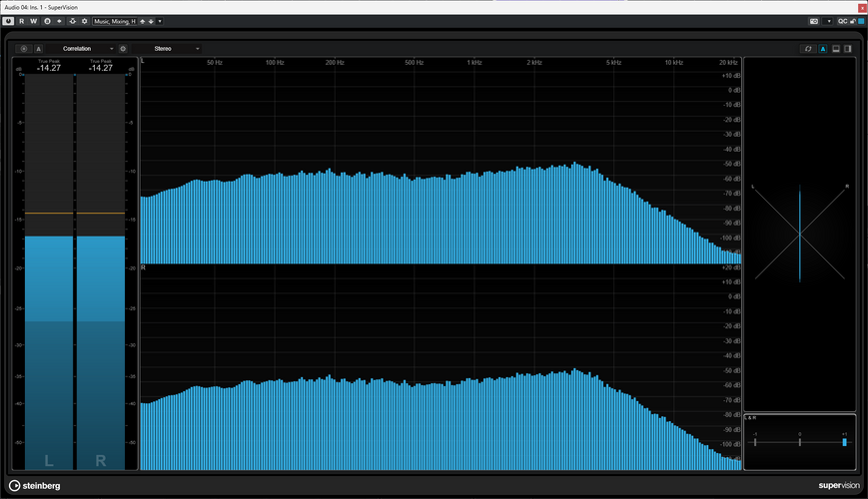Image resolution: width=868 pixels, height=499 pixels.
Task: Click the pause measurement circle icon
Action: pos(24,49)
